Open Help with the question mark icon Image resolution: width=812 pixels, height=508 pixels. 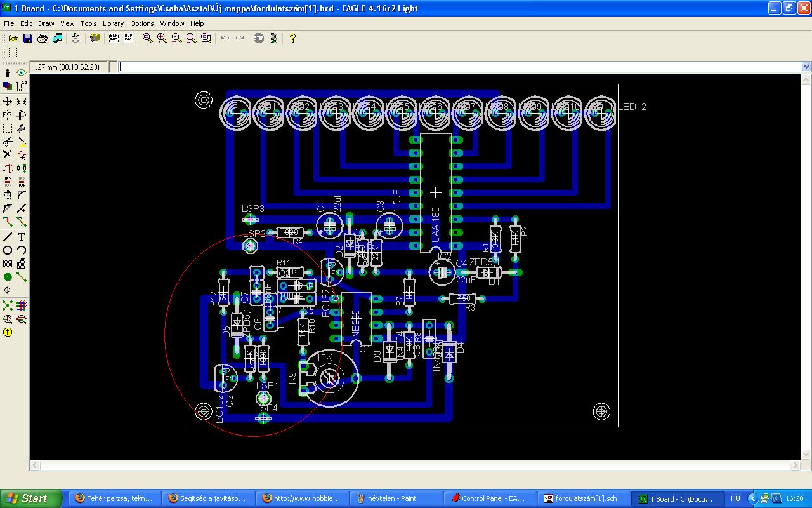point(292,38)
